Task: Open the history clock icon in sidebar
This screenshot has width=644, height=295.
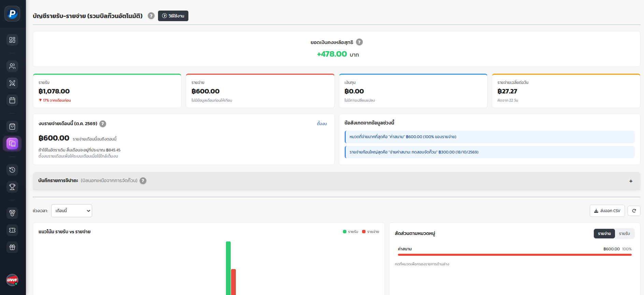Action: [12, 170]
